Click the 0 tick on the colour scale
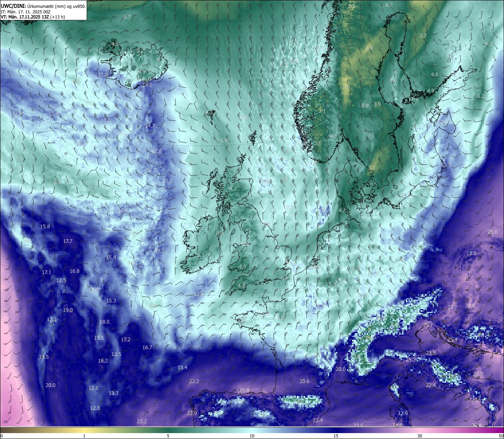 1,435
